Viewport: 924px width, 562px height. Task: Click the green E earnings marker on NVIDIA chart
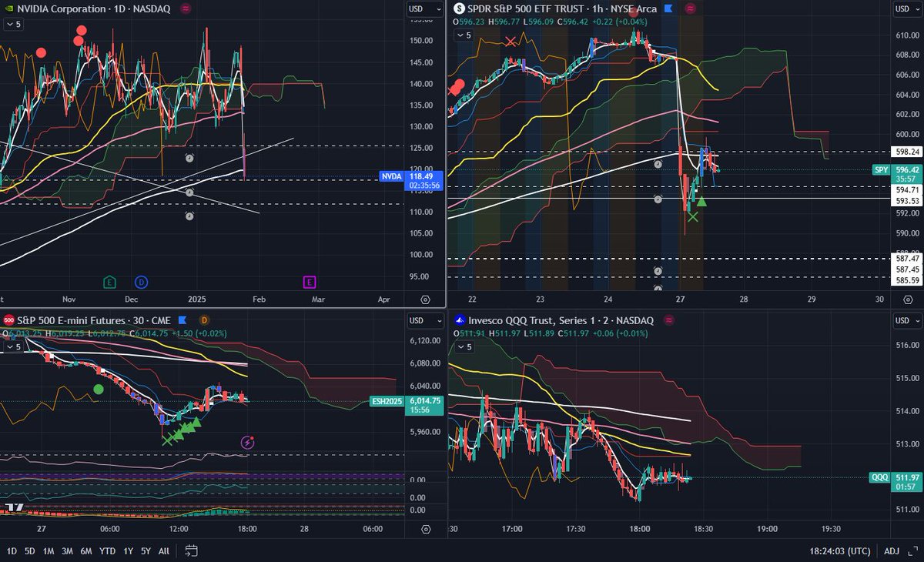pyautogui.click(x=109, y=282)
